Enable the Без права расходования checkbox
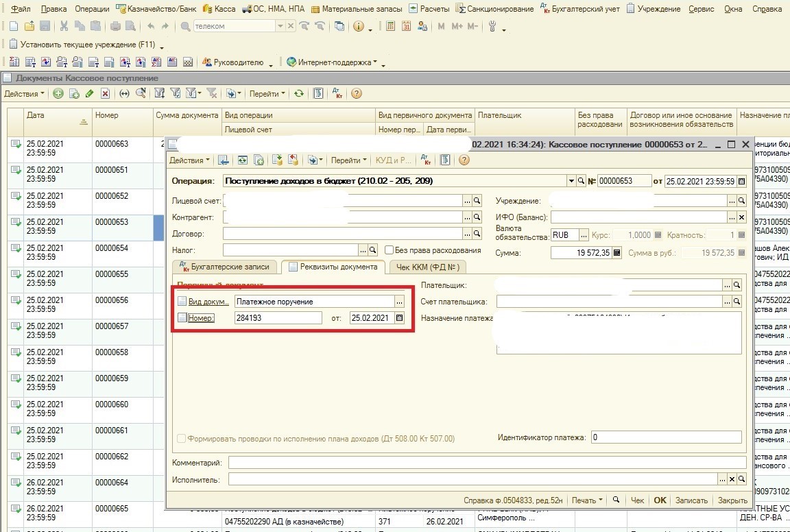Screen dimensions: 790x532 [x=390, y=250]
